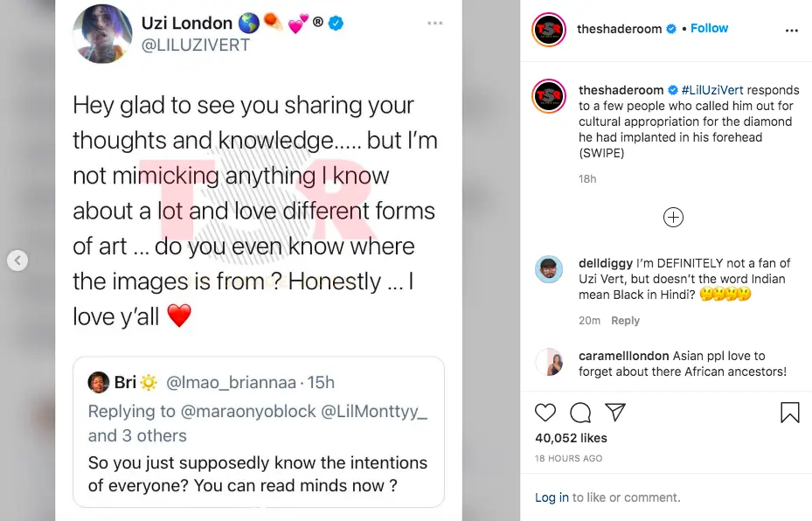Load more comments with plus button
Image resolution: width=812 pixels, height=521 pixels.
point(673,218)
